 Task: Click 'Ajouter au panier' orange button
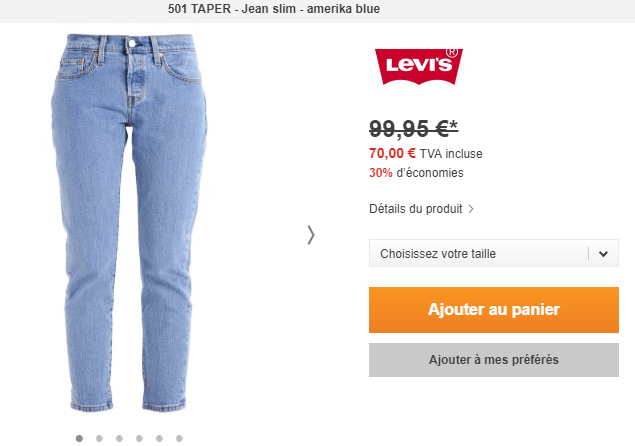494,310
